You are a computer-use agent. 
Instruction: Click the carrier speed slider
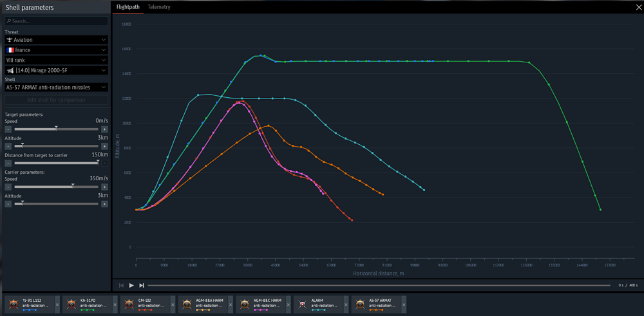(57, 187)
